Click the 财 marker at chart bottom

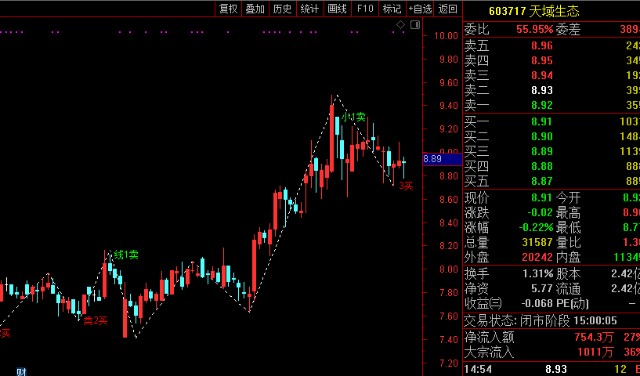[x=21, y=372]
